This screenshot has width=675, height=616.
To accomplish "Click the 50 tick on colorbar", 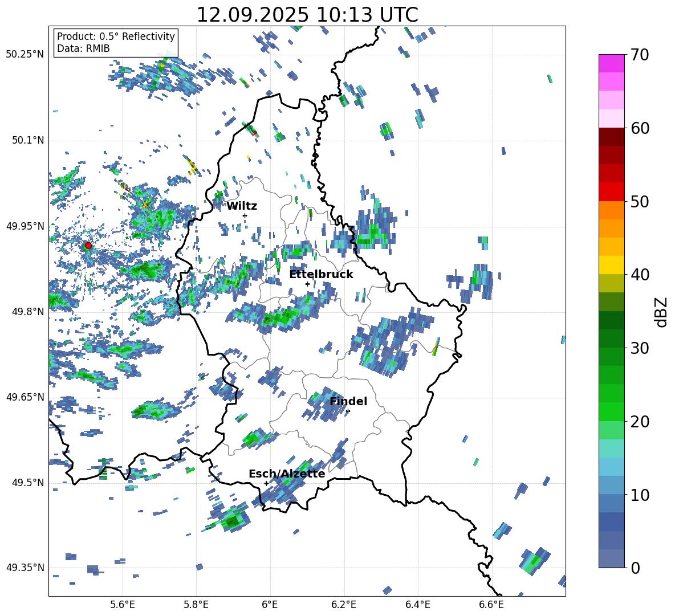I will [640, 202].
